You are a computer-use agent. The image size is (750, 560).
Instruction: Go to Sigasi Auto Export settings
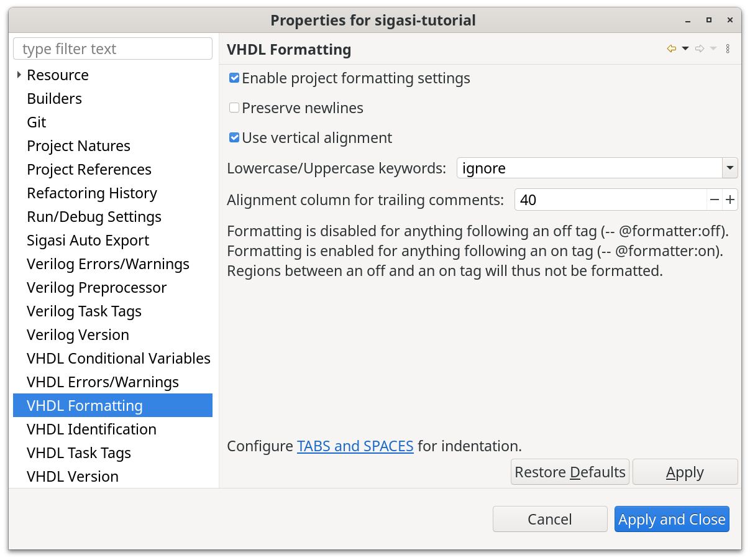point(88,241)
